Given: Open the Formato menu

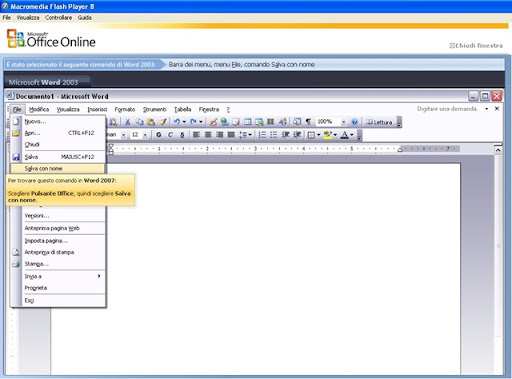Looking at the screenshot, I should [x=125, y=109].
